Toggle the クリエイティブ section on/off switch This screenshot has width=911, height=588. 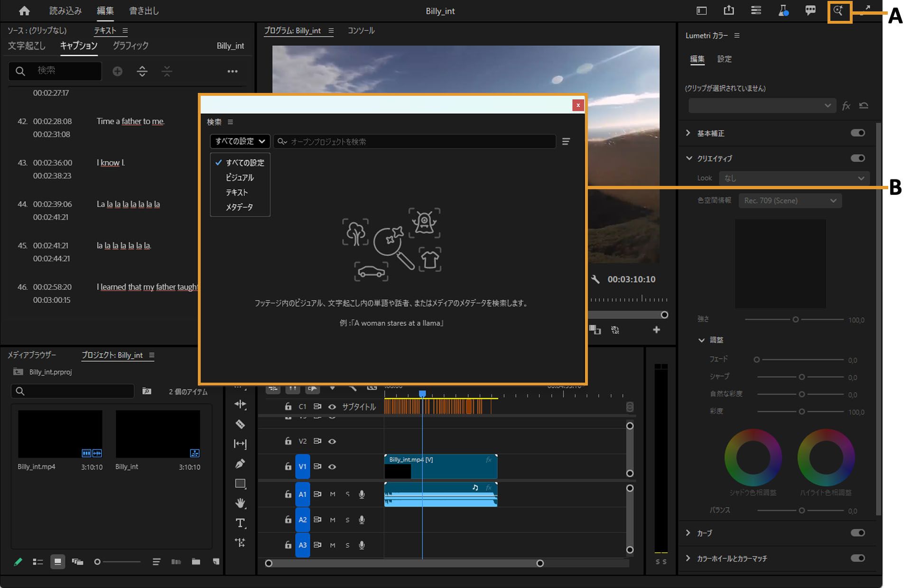[857, 158]
